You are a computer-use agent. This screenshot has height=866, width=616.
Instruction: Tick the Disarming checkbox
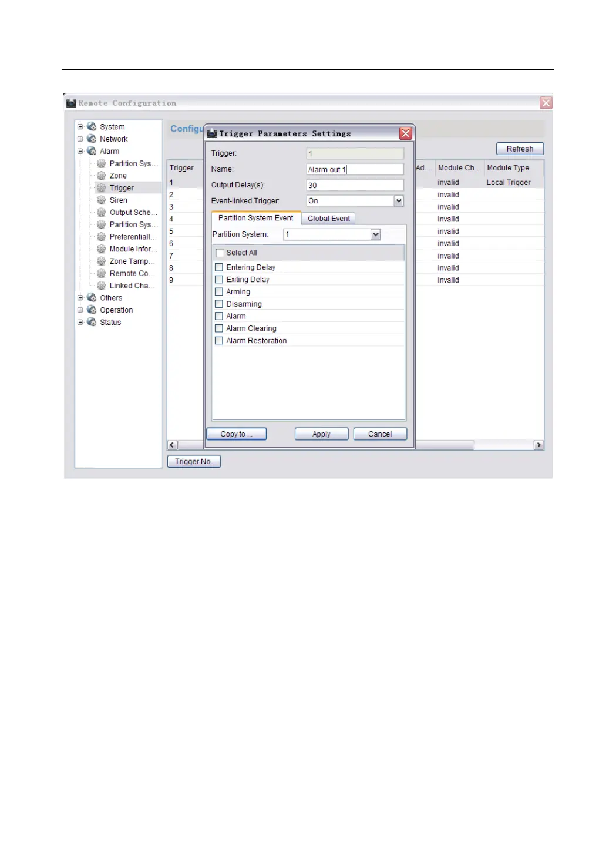click(x=219, y=304)
